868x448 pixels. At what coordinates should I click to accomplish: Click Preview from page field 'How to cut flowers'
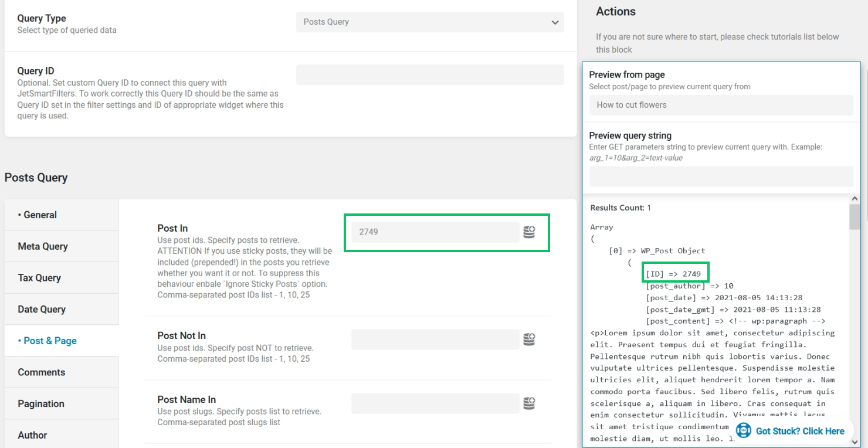pyautogui.click(x=721, y=105)
